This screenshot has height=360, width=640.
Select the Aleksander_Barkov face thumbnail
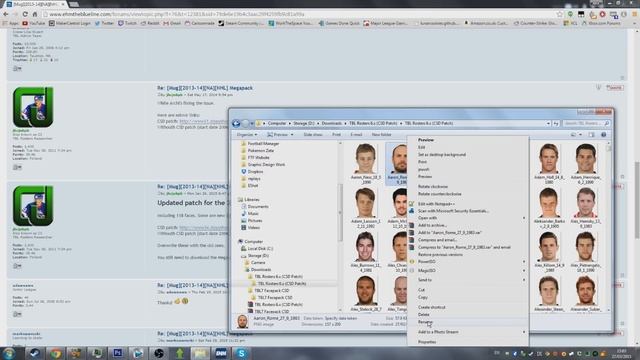(549, 207)
